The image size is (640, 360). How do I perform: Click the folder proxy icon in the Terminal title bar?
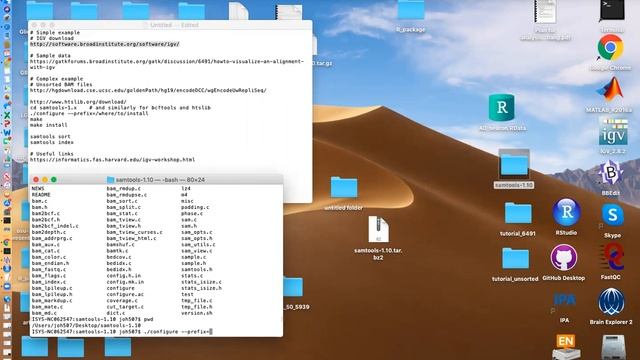(x=110, y=180)
